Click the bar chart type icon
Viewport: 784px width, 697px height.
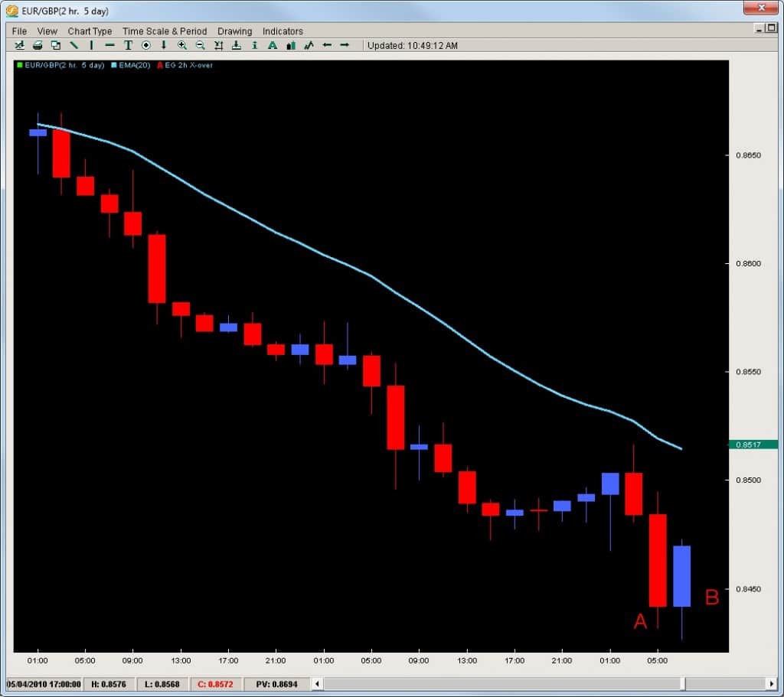click(291, 45)
